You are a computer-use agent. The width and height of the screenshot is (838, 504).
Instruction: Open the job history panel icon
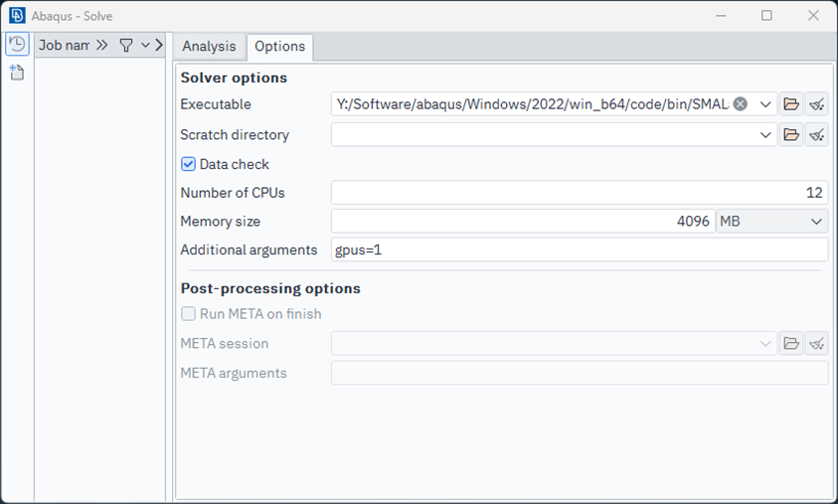[x=17, y=44]
